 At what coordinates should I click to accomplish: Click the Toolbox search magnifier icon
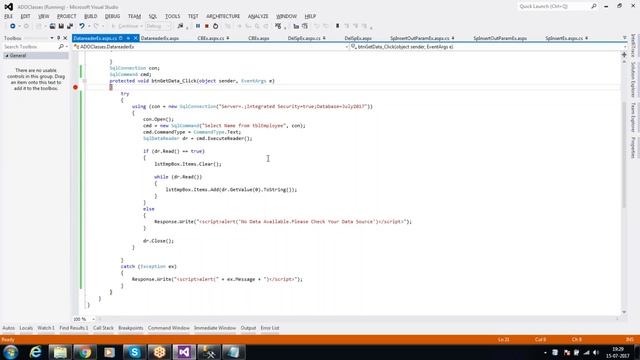tap(61, 47)
